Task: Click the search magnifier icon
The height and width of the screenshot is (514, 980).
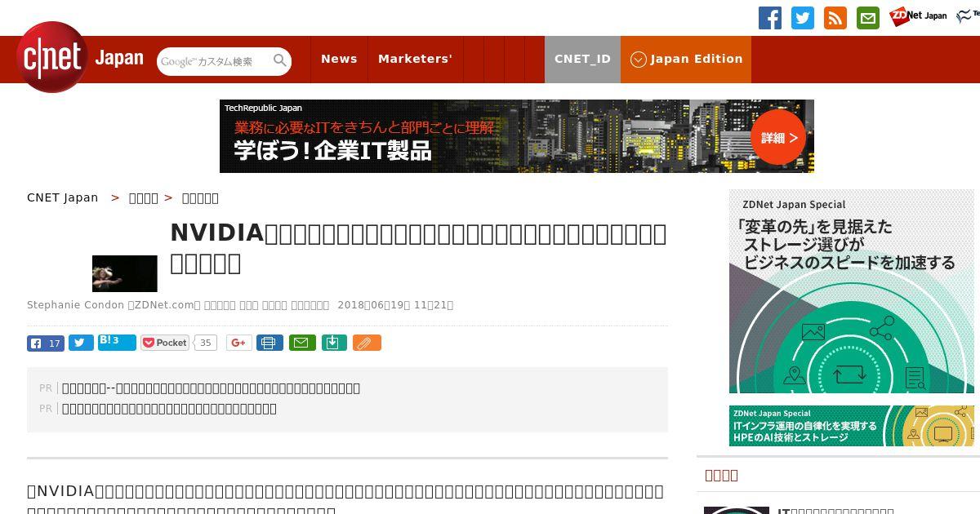Action: point(280,60)
